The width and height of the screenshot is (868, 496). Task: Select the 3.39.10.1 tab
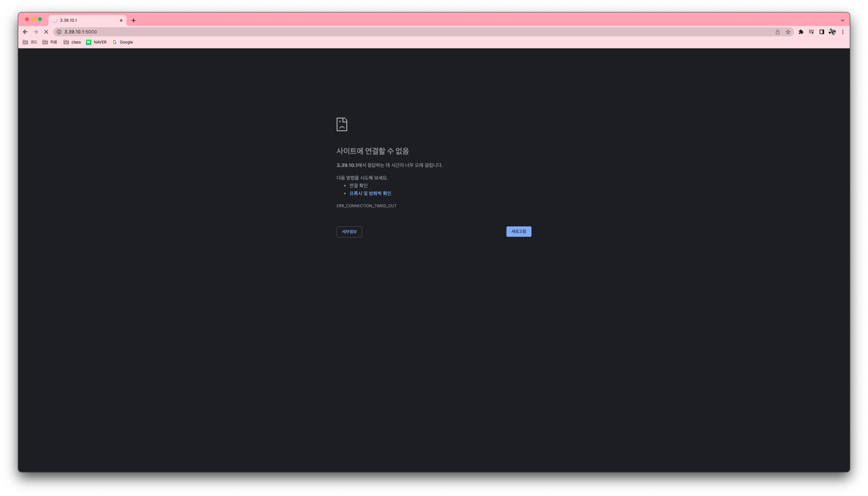click(88, 20)
